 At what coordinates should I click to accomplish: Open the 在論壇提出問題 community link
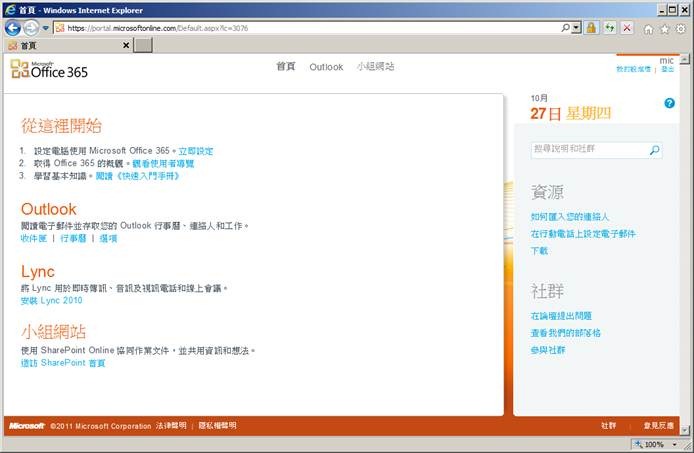(561, 316)
